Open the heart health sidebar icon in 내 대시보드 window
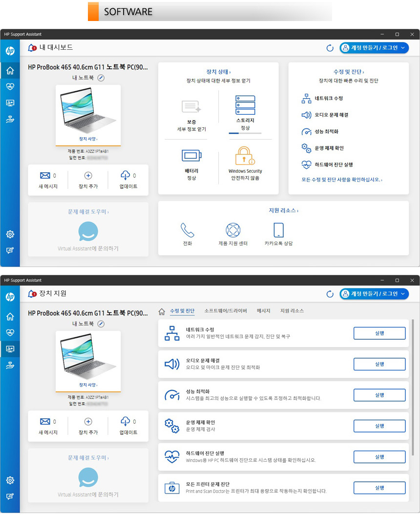The image size is (420, 515). click(10, 86)
